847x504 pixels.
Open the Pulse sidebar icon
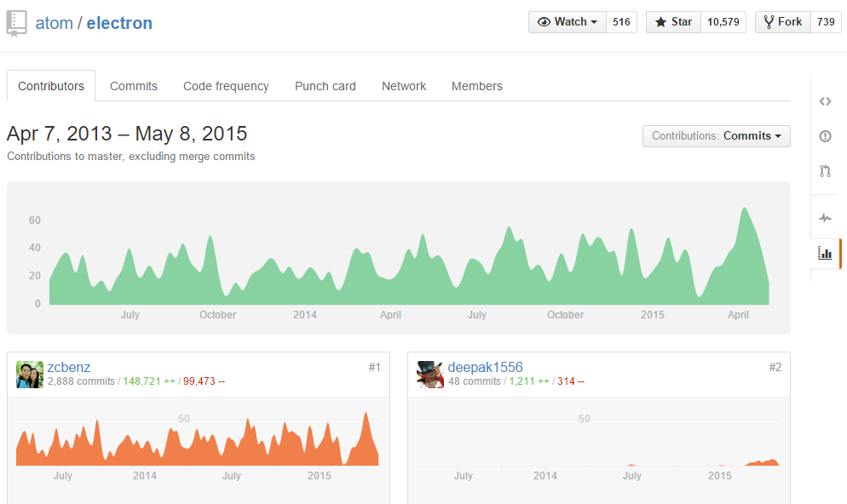tap(825, 218)
